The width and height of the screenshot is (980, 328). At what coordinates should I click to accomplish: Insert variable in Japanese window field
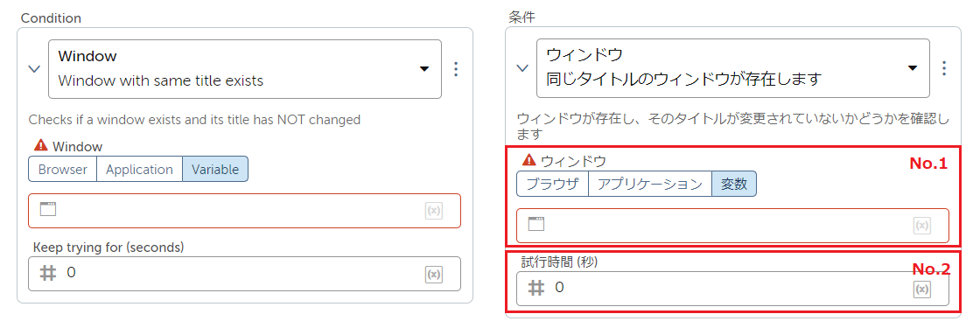pos(921,226)
